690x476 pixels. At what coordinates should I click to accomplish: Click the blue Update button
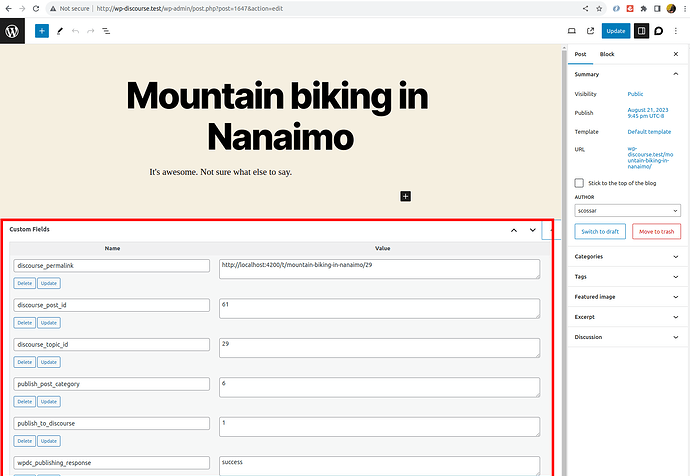[616, 31]
